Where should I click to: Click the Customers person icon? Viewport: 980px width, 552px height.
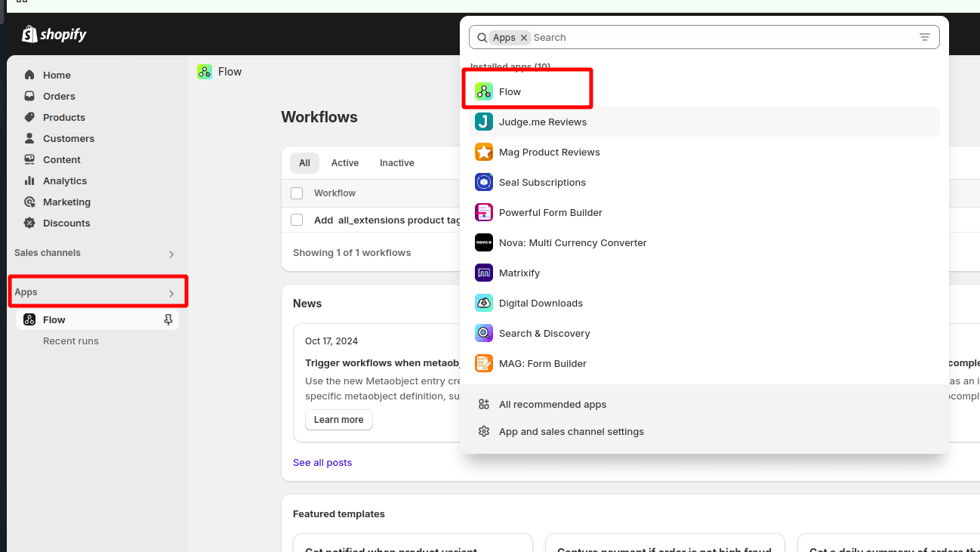click(x=29, y=138)
